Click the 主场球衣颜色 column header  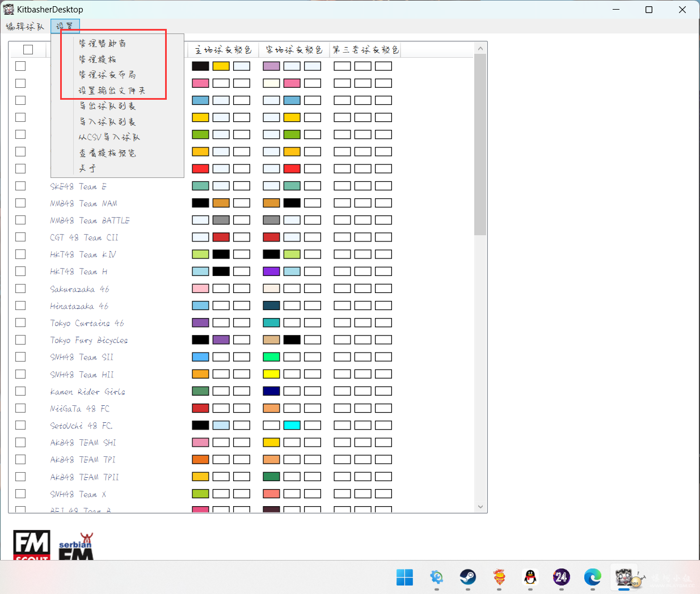click(223, 50)
